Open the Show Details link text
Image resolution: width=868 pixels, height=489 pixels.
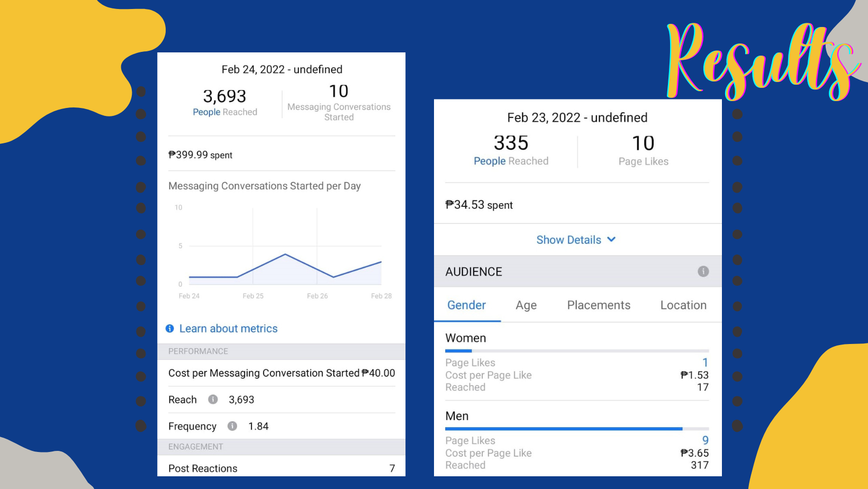[x=568, y=240]
